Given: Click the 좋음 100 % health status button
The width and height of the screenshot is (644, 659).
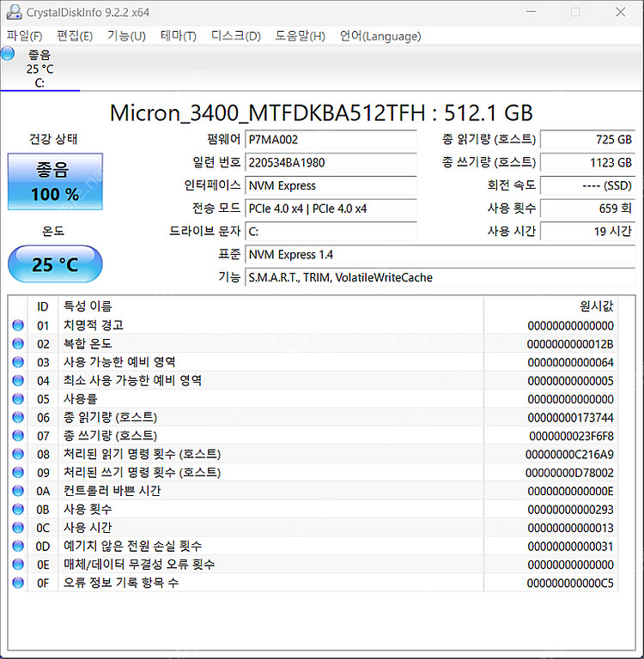Looking at the screenshot, I should point(55,181).
